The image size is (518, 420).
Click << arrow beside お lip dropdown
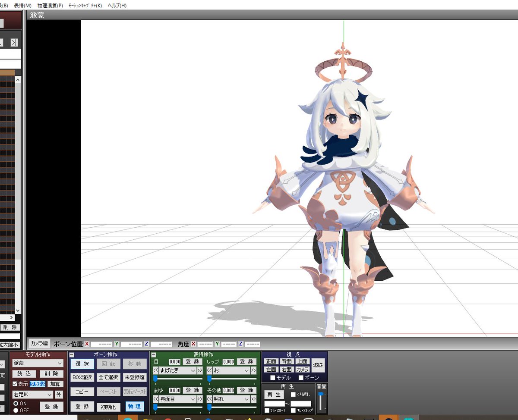(209, 370)
